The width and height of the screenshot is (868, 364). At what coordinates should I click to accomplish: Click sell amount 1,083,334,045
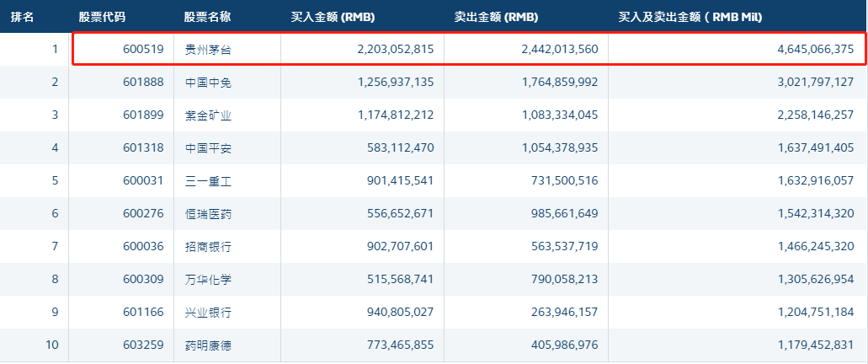(x=560, y=115)
